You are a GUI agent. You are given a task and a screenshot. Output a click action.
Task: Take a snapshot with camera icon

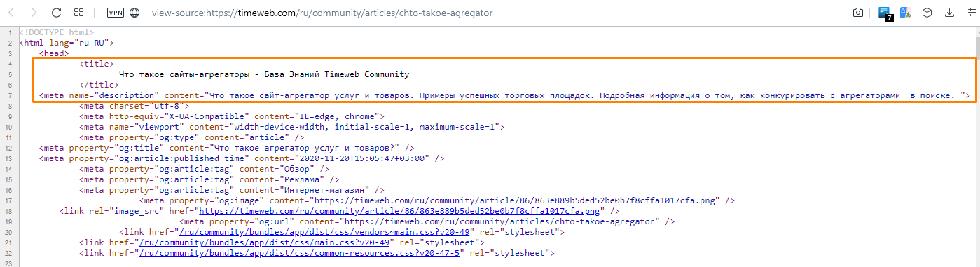858,13
